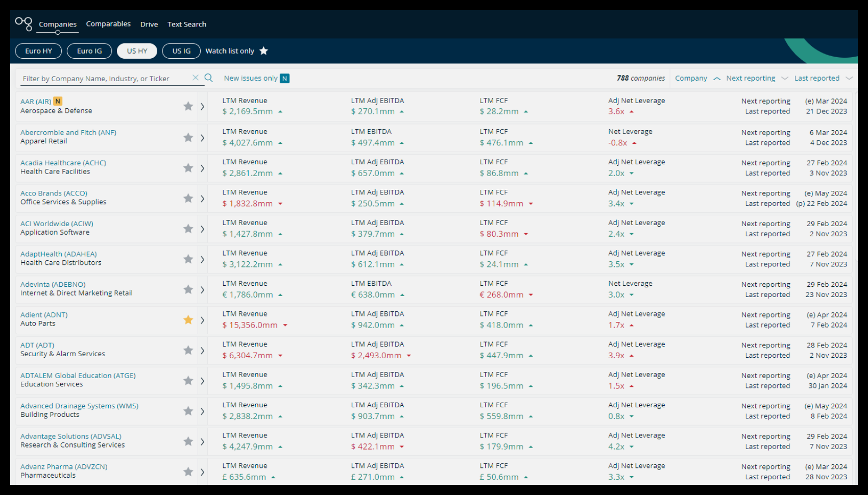Viewport: 868px width, 495px height.
Task: Star Advanz Pharma for watch list
Action: click(x=188, y=472)
